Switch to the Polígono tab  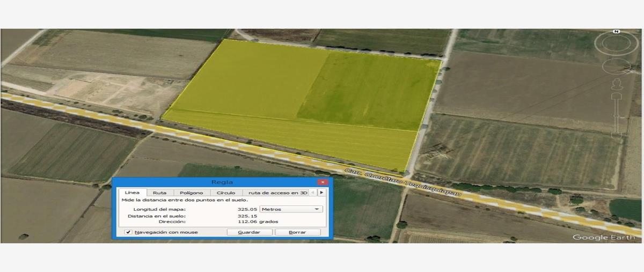coord(192,193)
